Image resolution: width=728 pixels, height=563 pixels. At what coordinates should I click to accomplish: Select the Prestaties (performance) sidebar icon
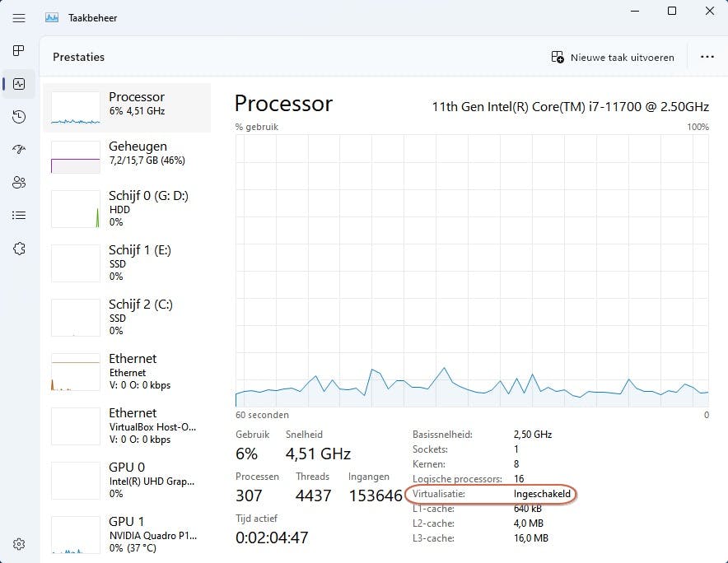[19, 84]
